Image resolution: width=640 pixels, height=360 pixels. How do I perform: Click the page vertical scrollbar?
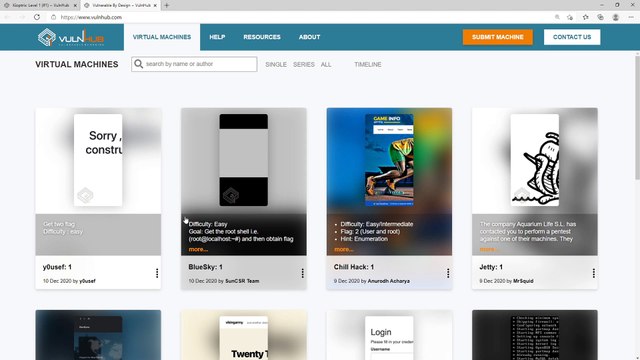tap(637, 117)
